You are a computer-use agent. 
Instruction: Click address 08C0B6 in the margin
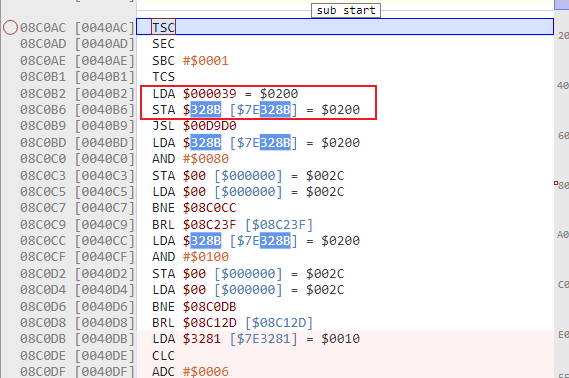click(x=43, y=110)
